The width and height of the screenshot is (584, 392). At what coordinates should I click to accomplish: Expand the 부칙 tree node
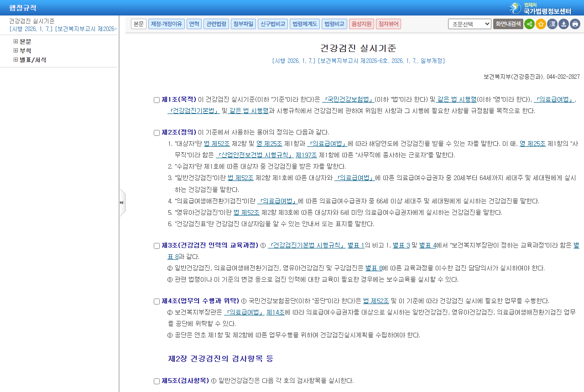[x=16, y=51]
